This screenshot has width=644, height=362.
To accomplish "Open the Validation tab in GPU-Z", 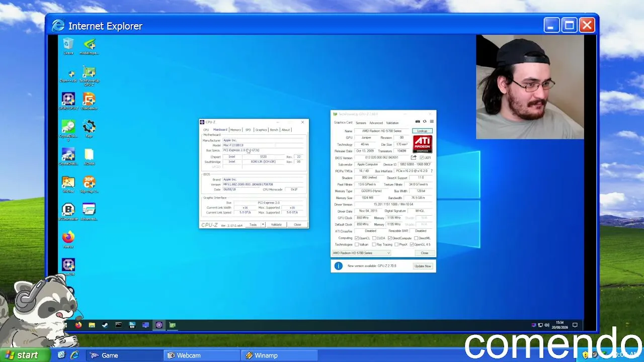I will coord(392,123).
